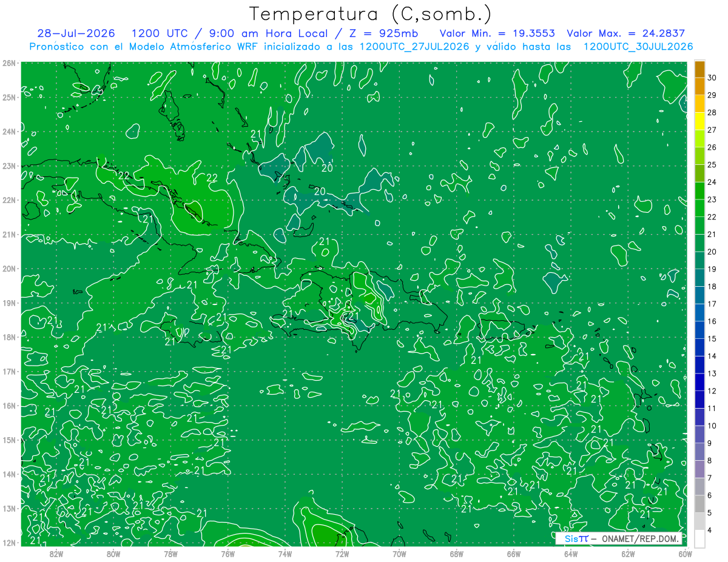Select the "21N" latitude label
Viewport: 728px width, 562px height.
8,234
